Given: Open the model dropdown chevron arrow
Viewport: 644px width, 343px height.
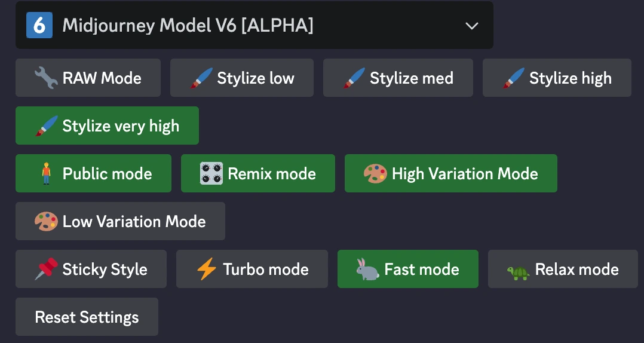Looking at the screenshot, I should point(471,26).
